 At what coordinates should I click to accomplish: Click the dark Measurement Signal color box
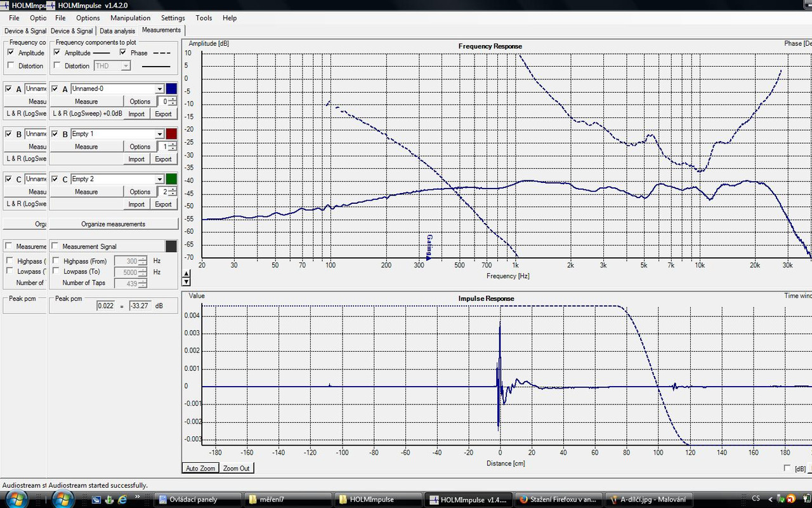pos(171,246)
